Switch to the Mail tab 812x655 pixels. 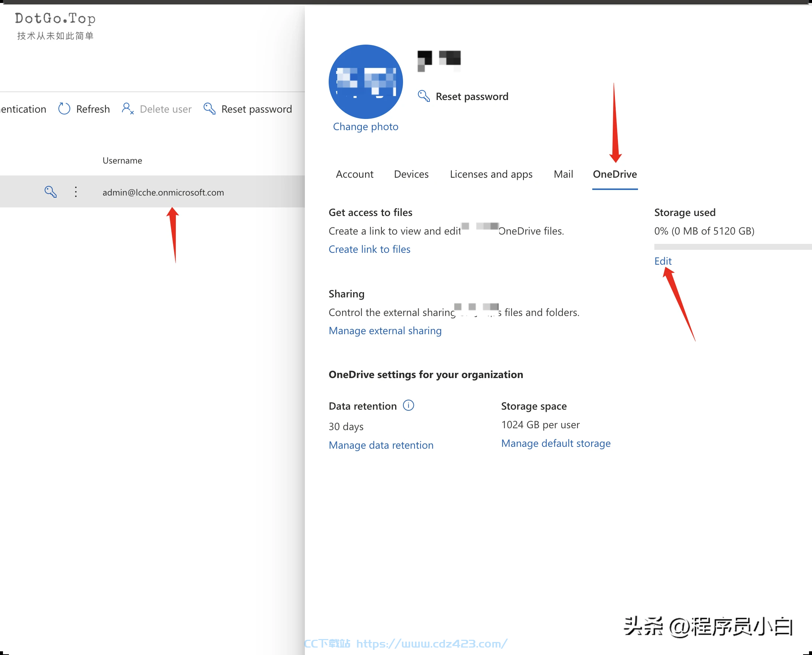[563, 174]
